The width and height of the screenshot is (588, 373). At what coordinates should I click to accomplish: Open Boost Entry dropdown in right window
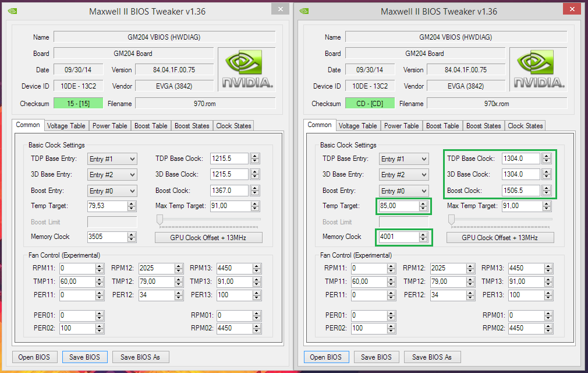pyautogui.click(x=404, y=191)
